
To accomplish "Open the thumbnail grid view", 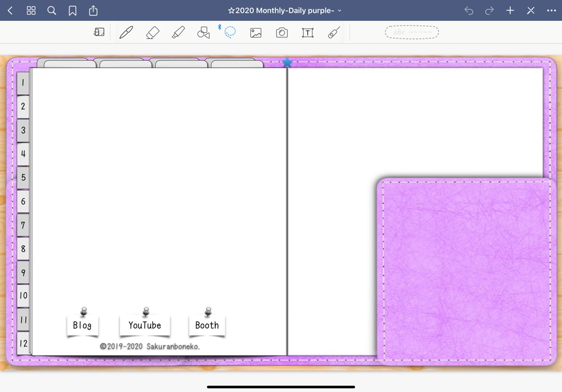I will click(x=31, y=11).
